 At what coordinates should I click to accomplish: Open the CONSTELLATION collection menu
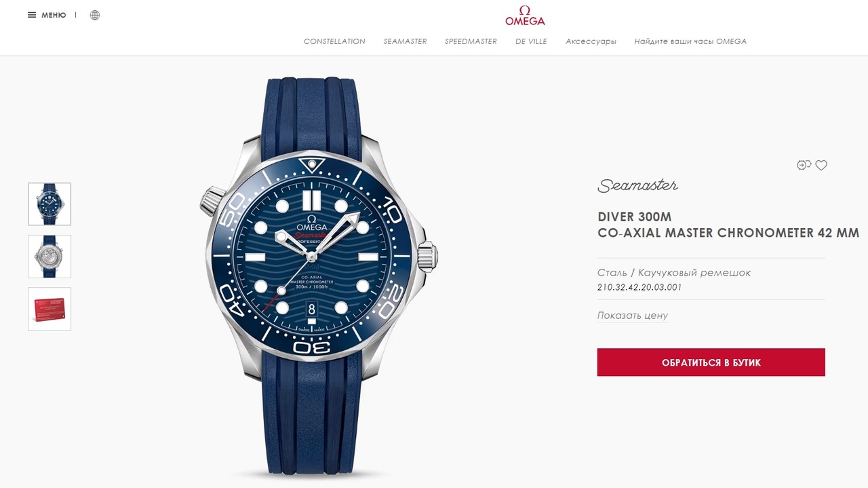click(x=334, y=41)
